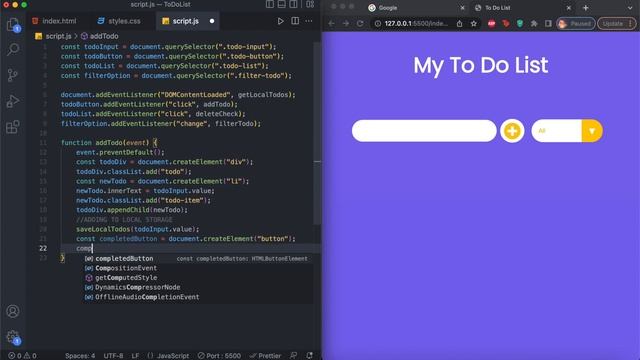This screenshot has width=640, height=360.
Task: Toggle the browser side panel
Action: (548, 24)
